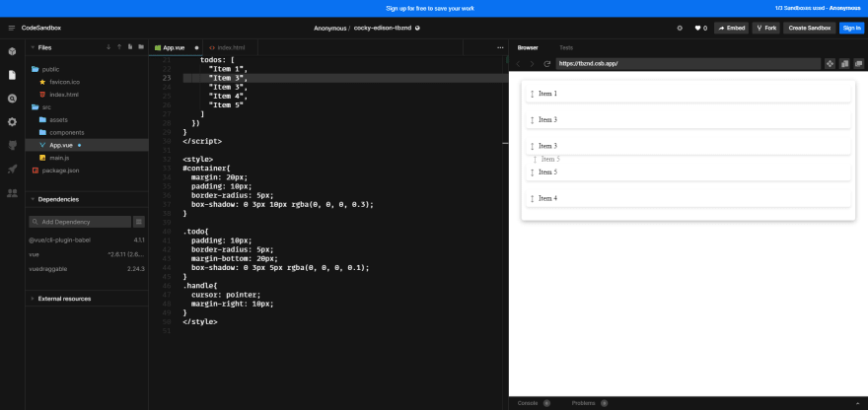
Task: Click the Sign In button
Action: [x=851, y=28]
